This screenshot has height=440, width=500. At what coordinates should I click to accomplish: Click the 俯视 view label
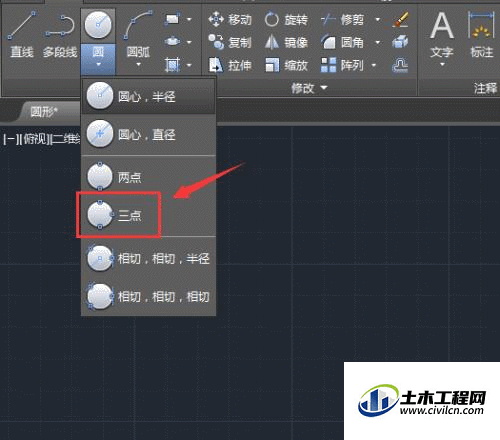pyautogui.click(x=34, y=139)
